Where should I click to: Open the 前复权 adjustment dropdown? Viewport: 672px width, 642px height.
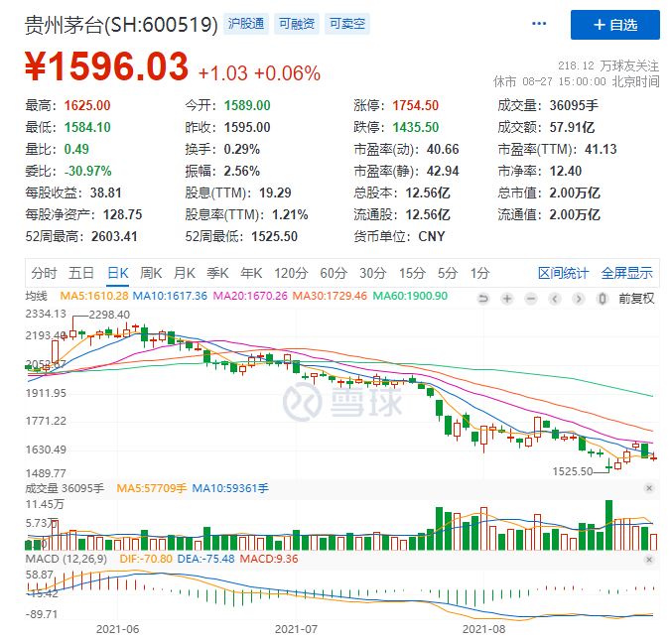636,299
